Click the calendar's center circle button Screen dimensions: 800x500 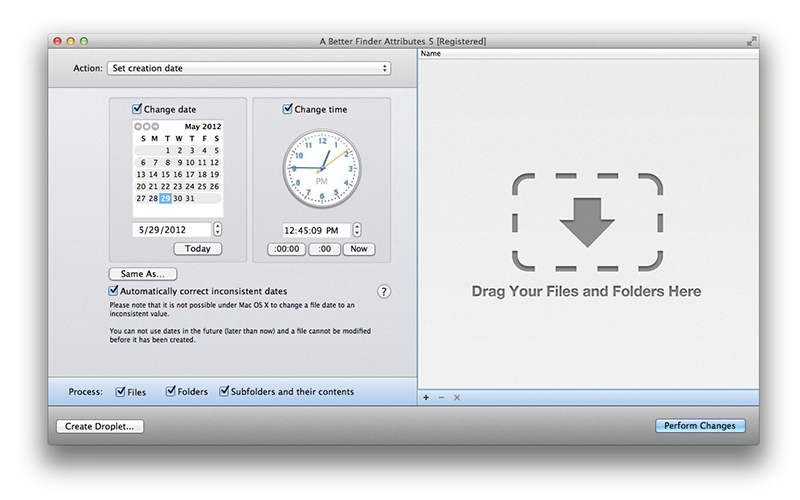tap(146, 127)
